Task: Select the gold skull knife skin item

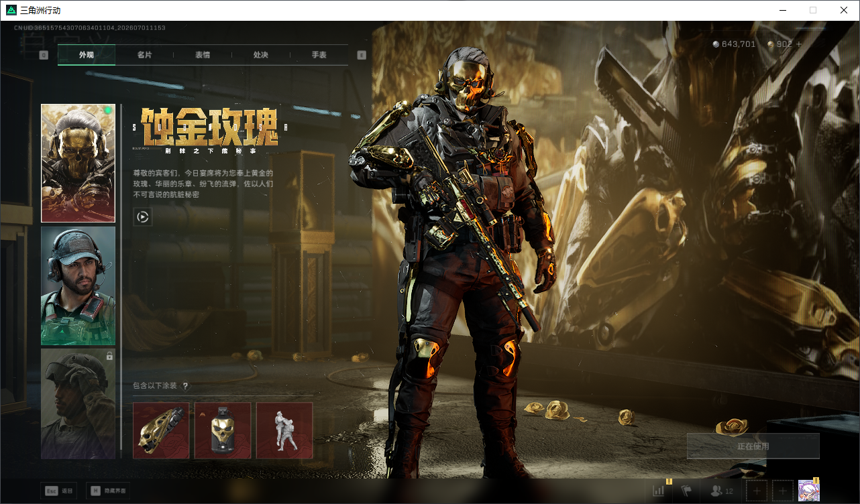Action: [161, 430]
